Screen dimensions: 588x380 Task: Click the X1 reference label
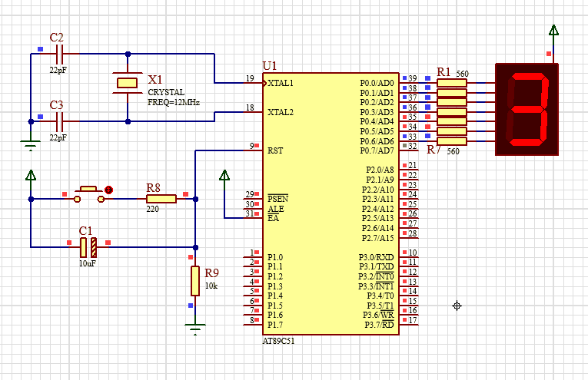click(x=154, y=79)
